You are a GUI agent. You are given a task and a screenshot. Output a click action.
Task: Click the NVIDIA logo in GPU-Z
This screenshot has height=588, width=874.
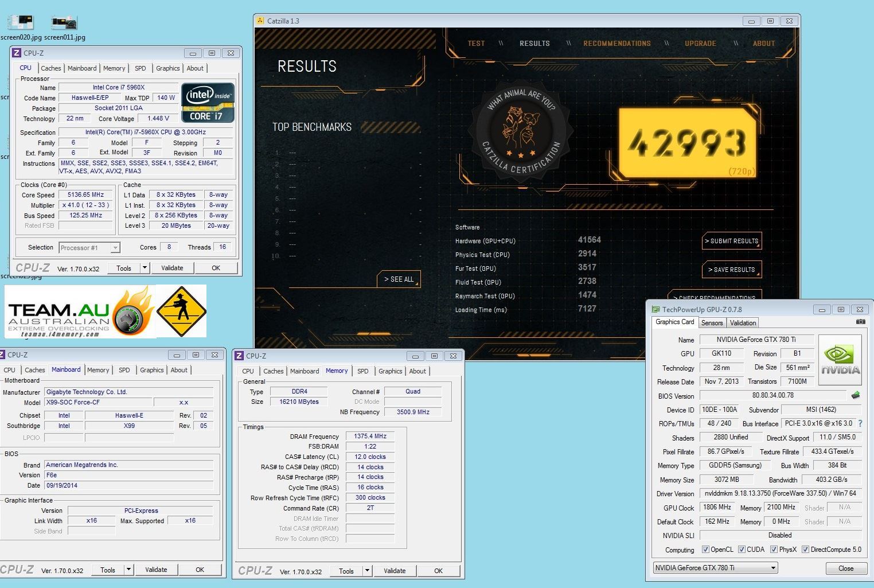pos(840,359)
